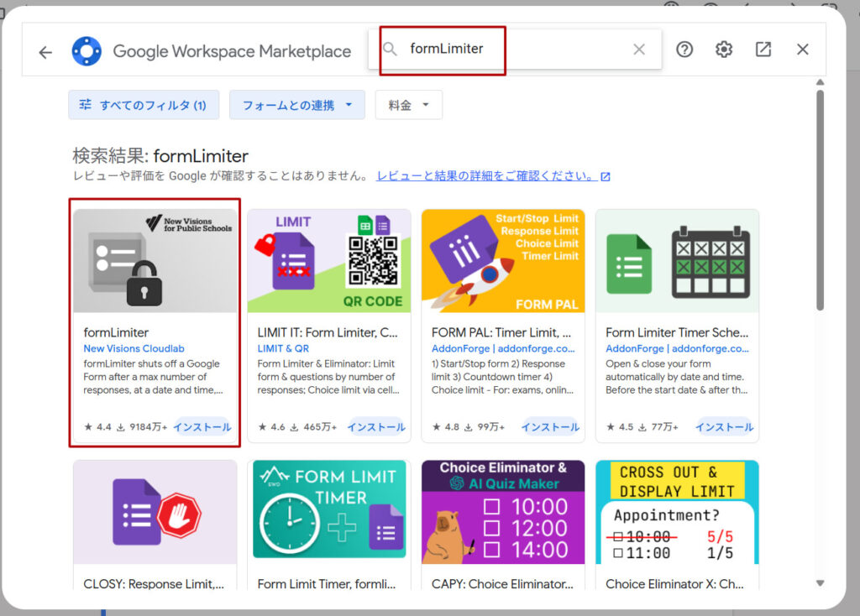The image size is (860, 616).
Task: Open the formLimiter lock thumbnail
Action: [155, 261]
